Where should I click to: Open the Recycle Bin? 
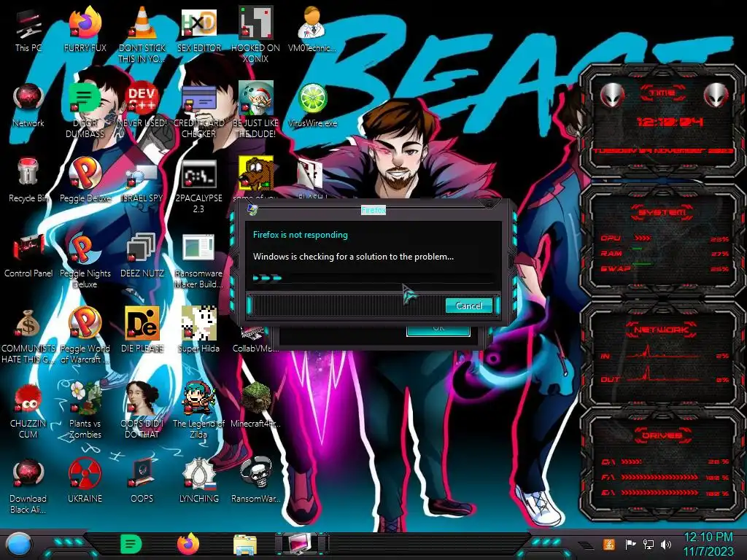[x=28, y=180]
